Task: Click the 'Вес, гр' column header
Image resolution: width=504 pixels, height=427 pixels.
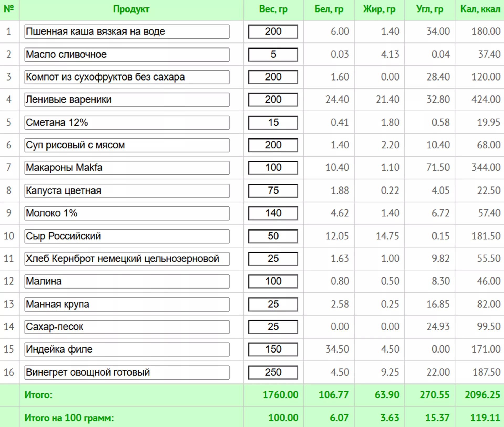Action: point(273,9)
